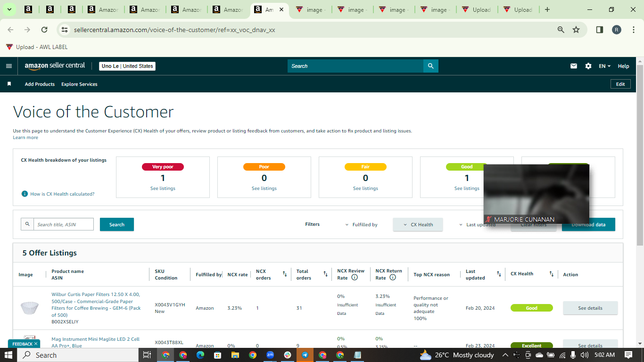Image resolution: width=644 pixels, height=362 pixels.
Task: Open the Chrome profile avatar R
Action: click(617, 30)
